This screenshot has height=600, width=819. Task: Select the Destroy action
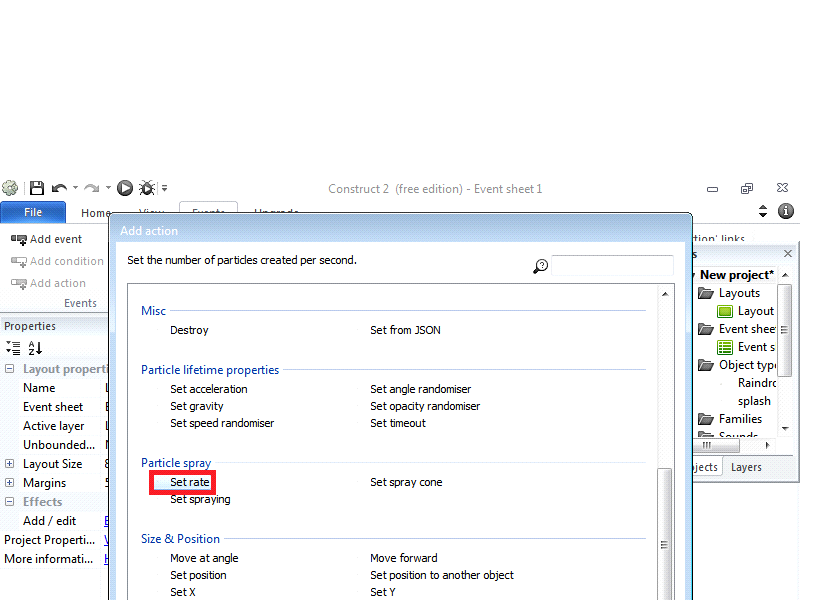(189, 330)
